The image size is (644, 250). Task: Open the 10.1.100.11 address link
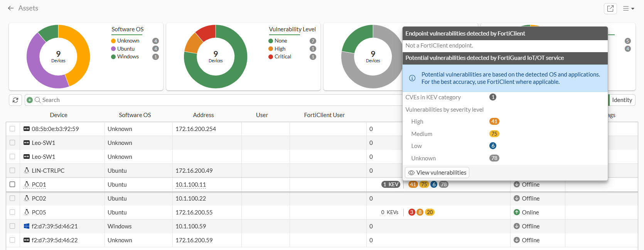pos(191,184)
